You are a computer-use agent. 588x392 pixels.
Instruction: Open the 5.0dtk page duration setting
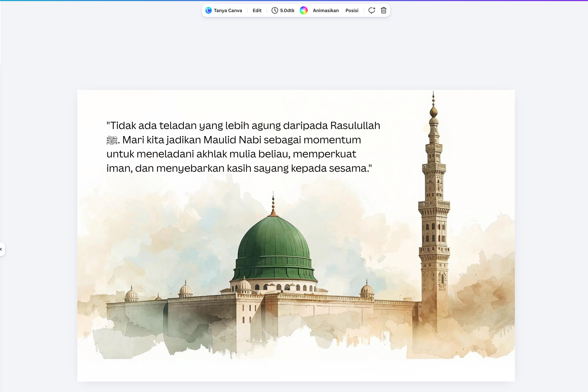(x=283, y=10)
